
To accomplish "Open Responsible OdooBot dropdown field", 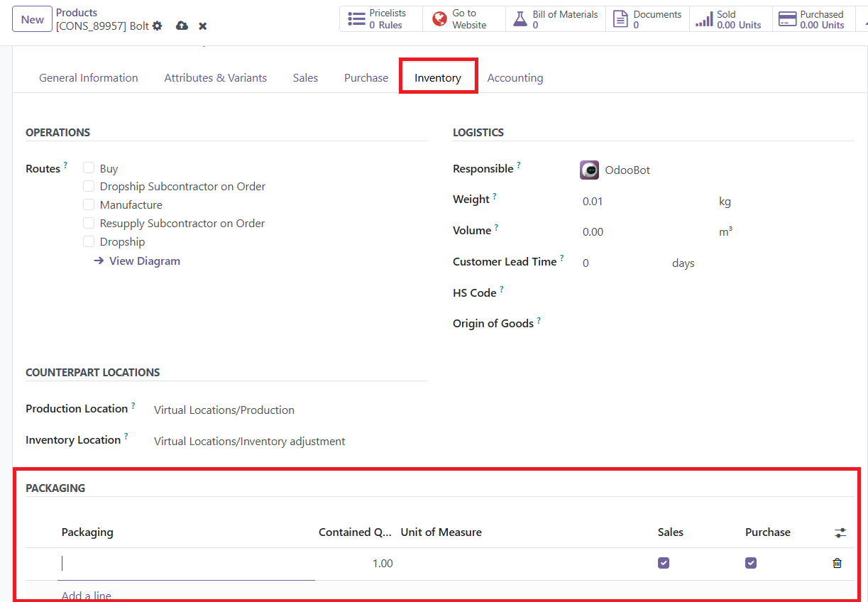I will pos(717,170).
